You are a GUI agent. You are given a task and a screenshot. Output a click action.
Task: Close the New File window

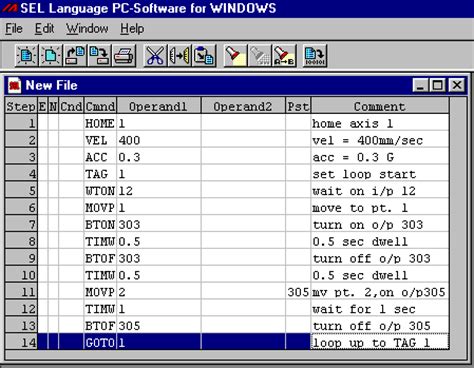(x=457, y=85)
